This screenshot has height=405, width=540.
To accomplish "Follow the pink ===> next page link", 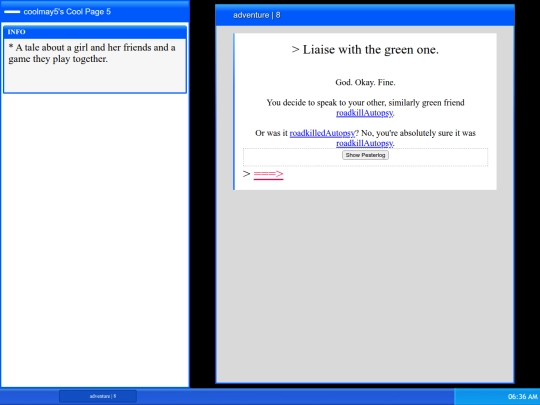I will coord(268,174).
